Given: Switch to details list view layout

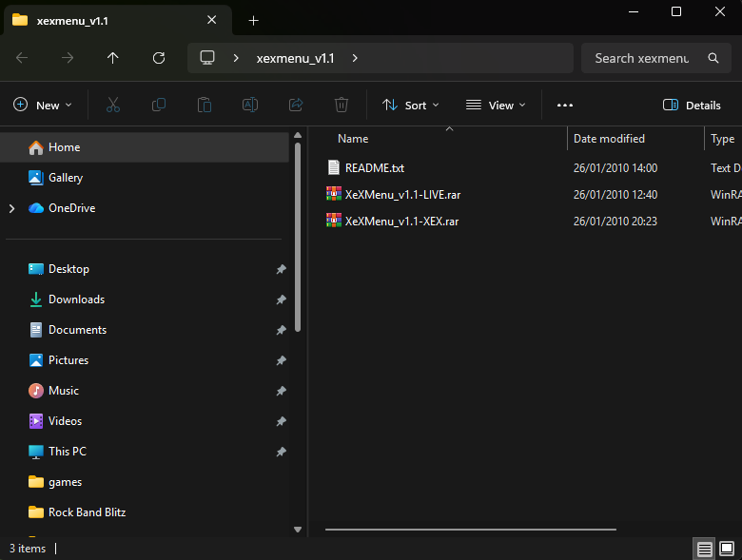Looking at the screenshot, I should [x=704, y=549].
